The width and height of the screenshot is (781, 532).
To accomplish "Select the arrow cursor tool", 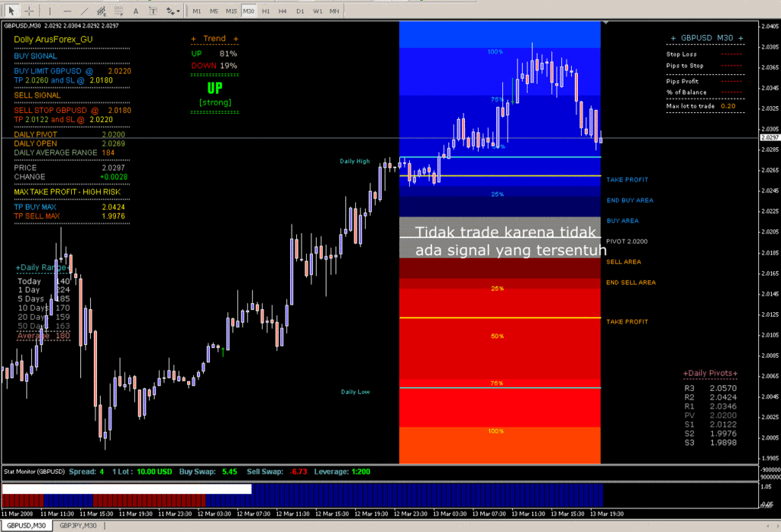I will [x=11, y=11].
